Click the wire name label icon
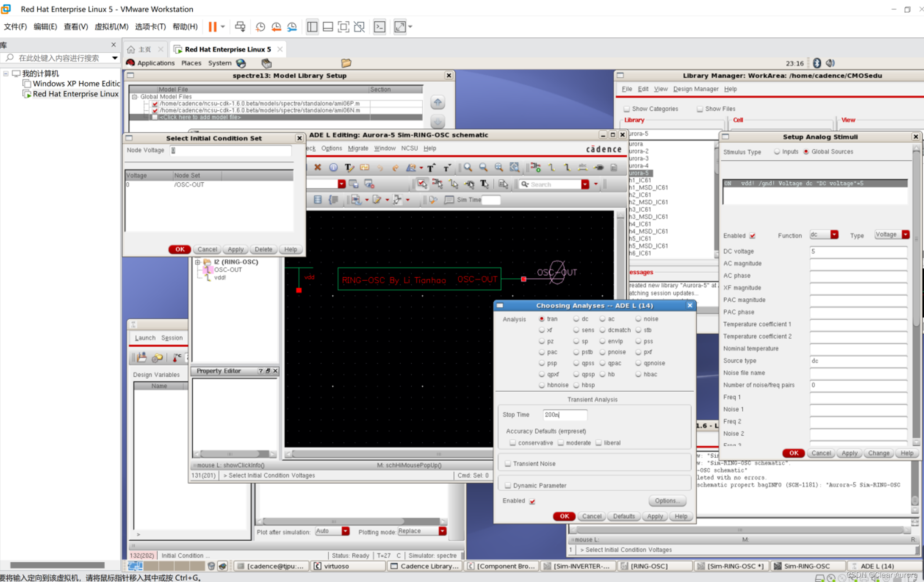 tap(582, 167)
